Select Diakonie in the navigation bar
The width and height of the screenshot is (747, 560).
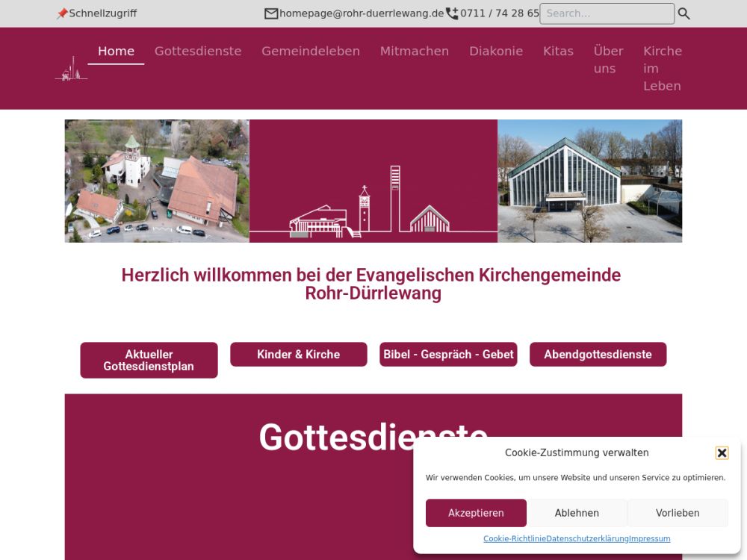pyautogui.click(x=496, y=52)
